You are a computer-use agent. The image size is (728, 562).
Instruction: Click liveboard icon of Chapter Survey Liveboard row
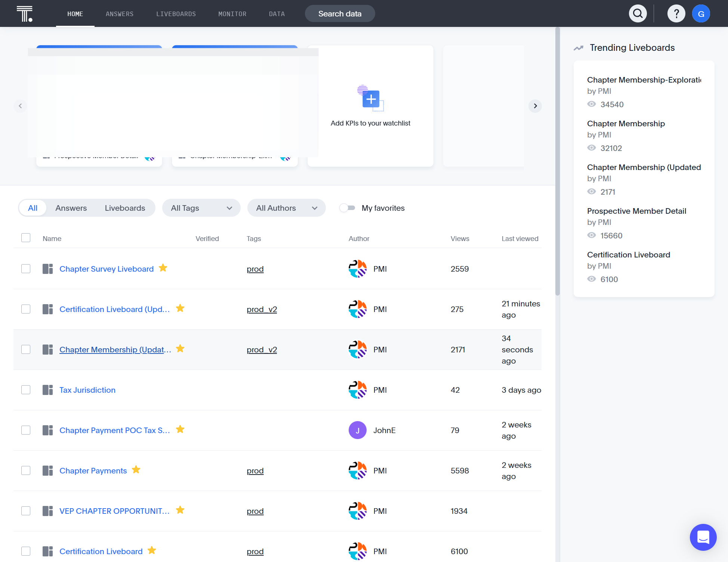47,269
